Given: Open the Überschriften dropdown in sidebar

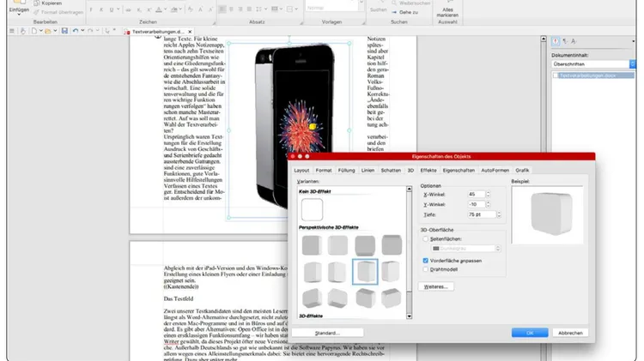Looking at the screenshot, I should [593, 64].
